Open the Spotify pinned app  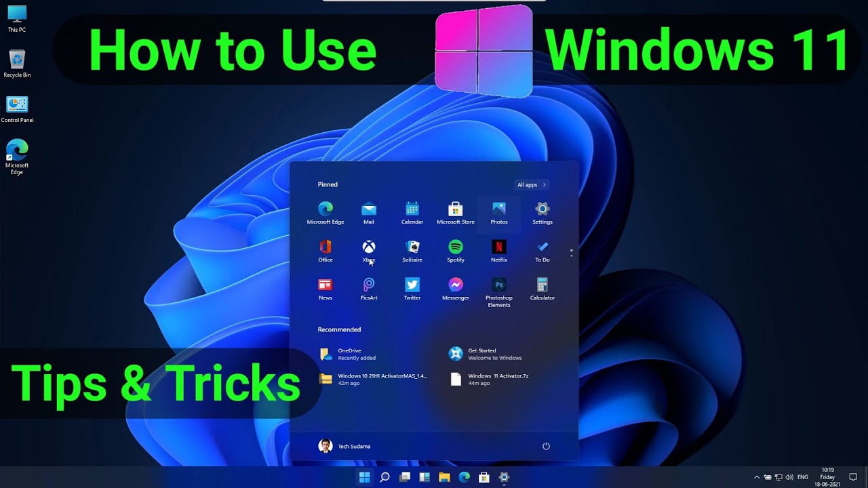[x=456, y=251]
